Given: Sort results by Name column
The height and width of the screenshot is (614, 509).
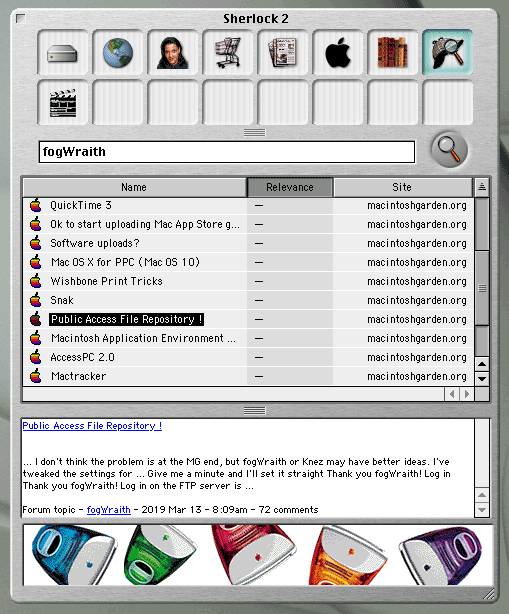Looking at the screenshot, I should coord(135,187).
